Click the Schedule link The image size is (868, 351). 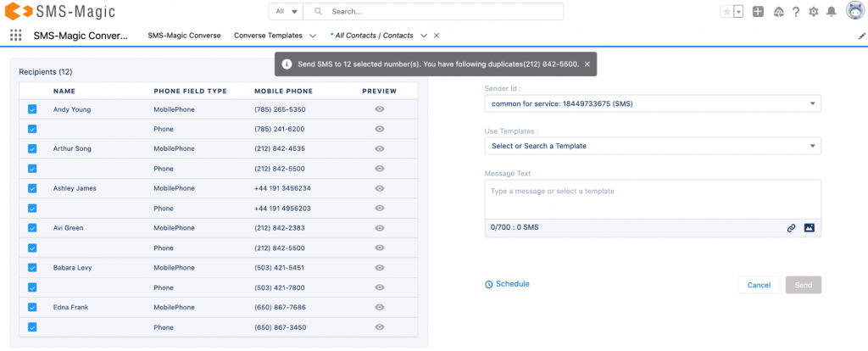[507, 284]
